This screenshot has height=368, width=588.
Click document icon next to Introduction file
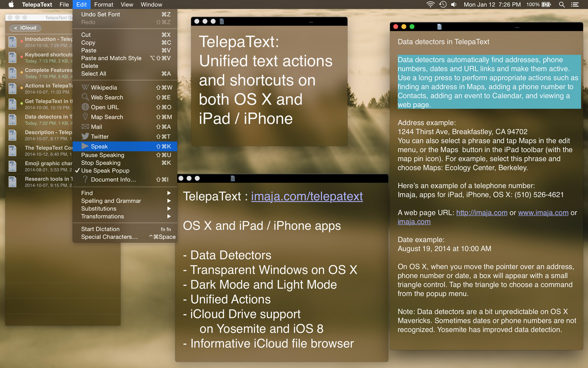click(12, 42)
